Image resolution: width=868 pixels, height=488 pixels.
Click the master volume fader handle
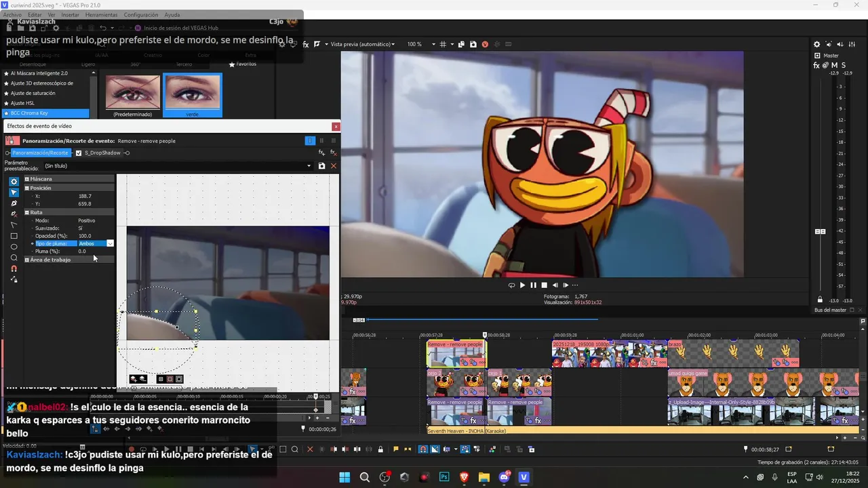820,232
